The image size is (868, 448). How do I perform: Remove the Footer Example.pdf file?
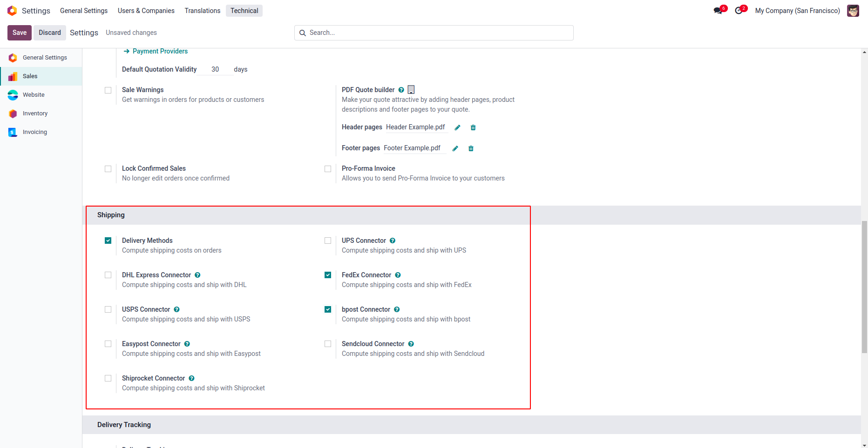[471, 148]
